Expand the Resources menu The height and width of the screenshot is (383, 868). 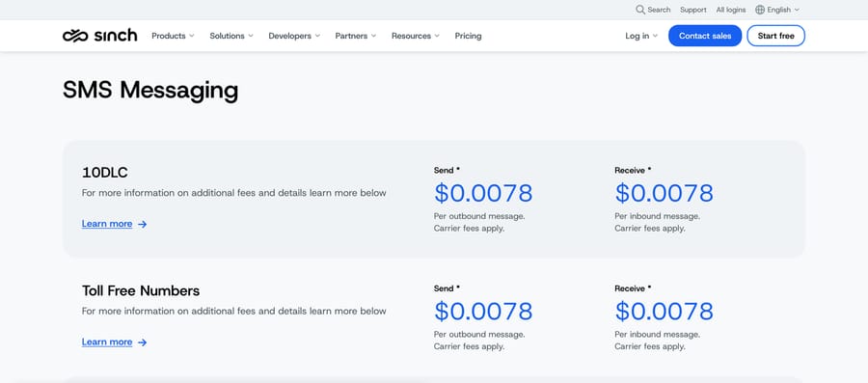click(x=415, y=36)
